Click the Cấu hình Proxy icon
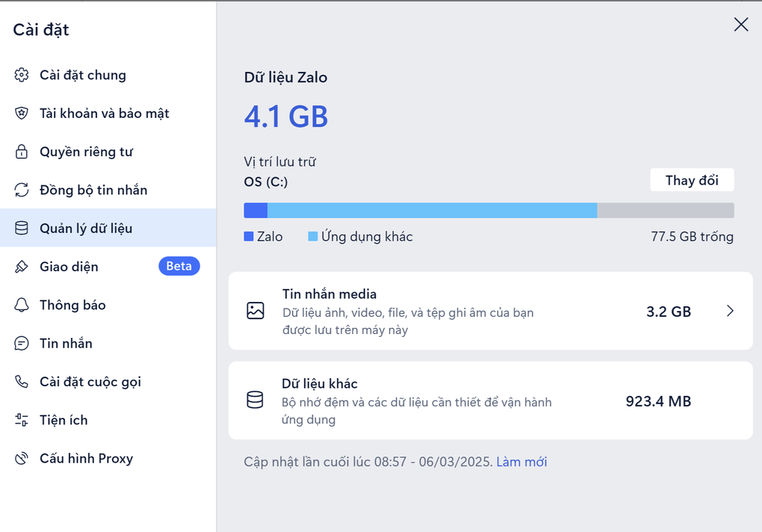Screen dimensions: 762x532 click(22, 459)
